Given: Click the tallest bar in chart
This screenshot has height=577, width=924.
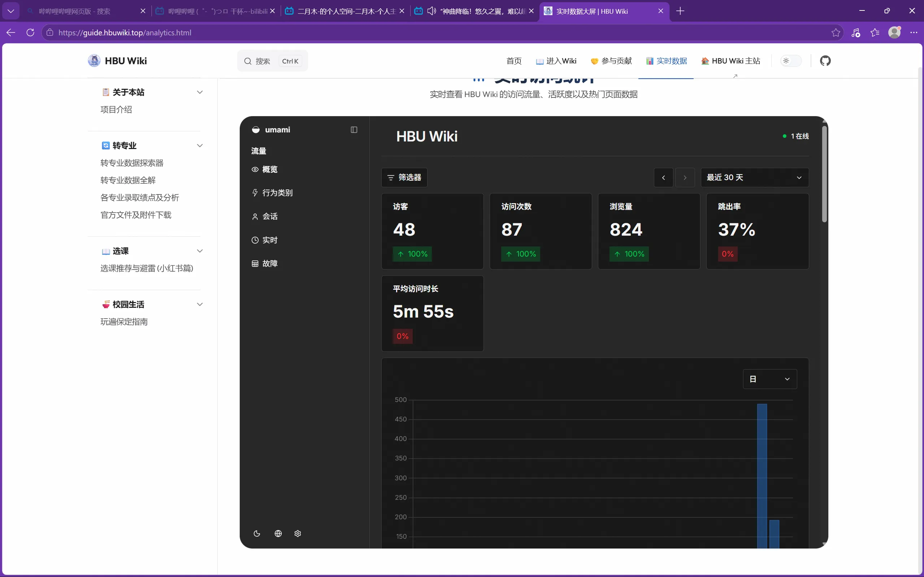Looking at the screenshot, I should coord(762,476).
